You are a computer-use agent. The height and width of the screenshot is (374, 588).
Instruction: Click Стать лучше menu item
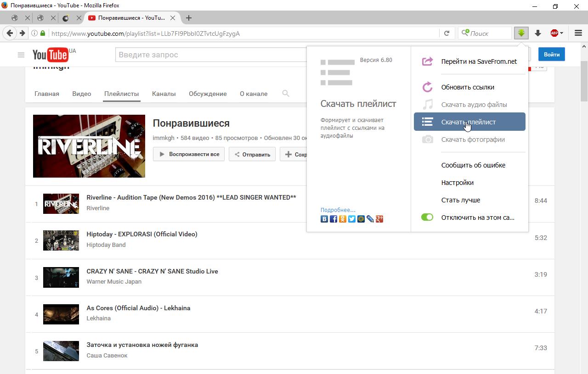(x=461, y=200)
